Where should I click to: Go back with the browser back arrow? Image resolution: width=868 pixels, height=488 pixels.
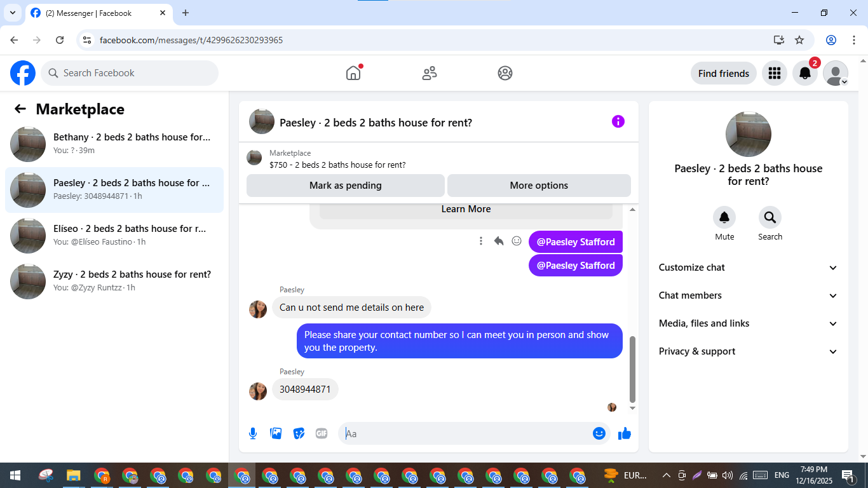click(x=14, y=40)
